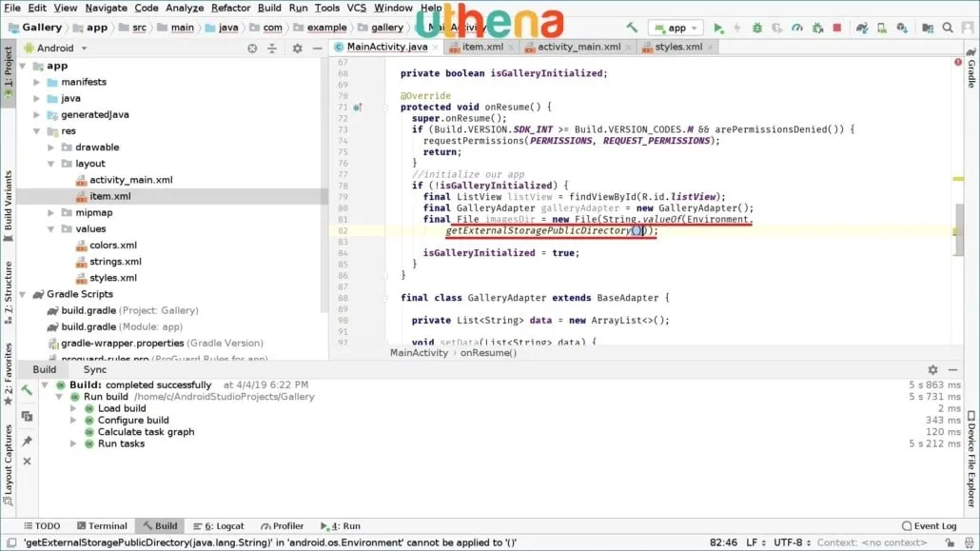The height and width of the screenshot is (551, 980).
Task: Switch to the Sync tab in Build panel
Action: click(x=95, y=369)
